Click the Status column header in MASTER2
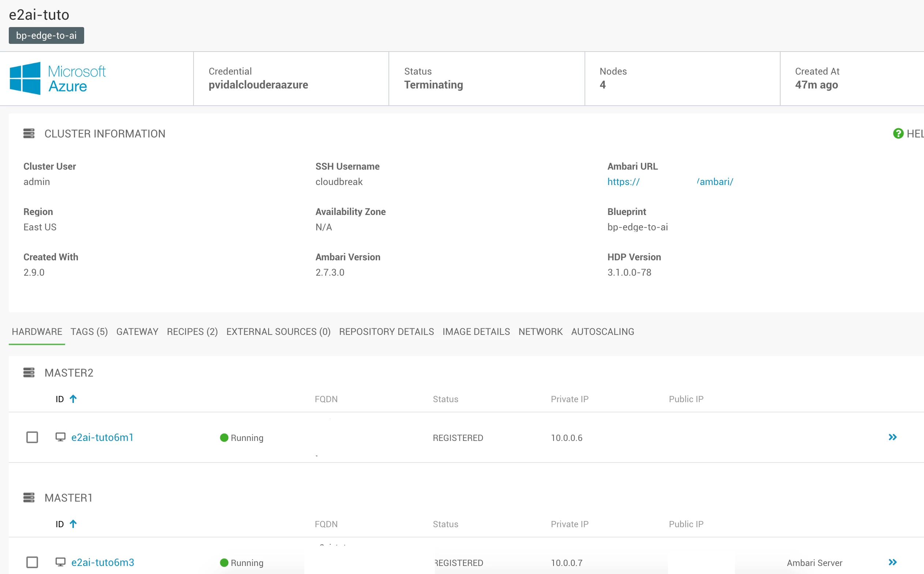 pyautogui.click(x=446, y=399)
